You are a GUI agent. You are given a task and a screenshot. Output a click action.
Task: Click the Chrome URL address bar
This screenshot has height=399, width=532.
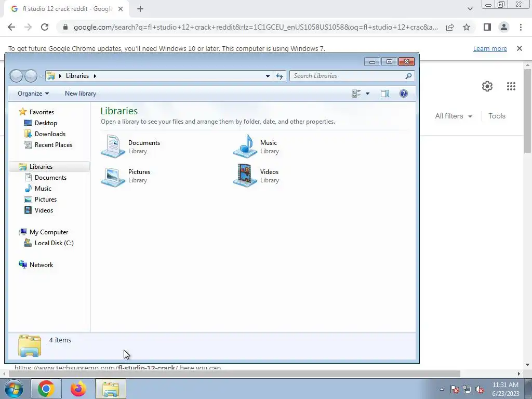[256, 27]
